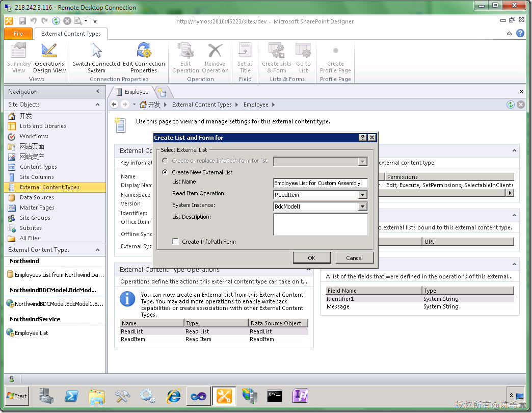Open Content Types in navigation
The width and height of the screenshot is (532, 413).
(38, 167)
